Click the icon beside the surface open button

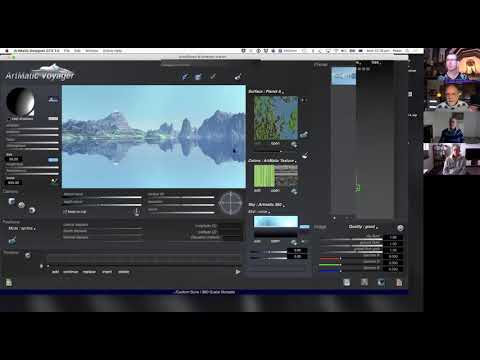point(294,144)
